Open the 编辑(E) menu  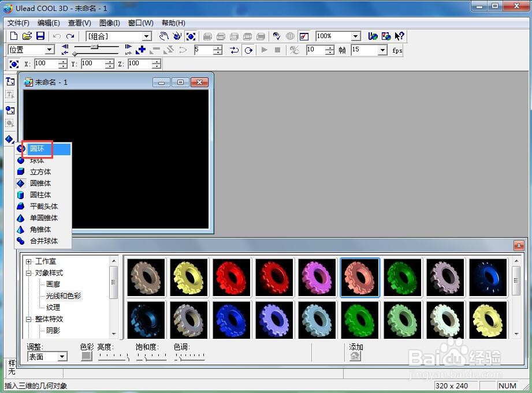point(49,23)
